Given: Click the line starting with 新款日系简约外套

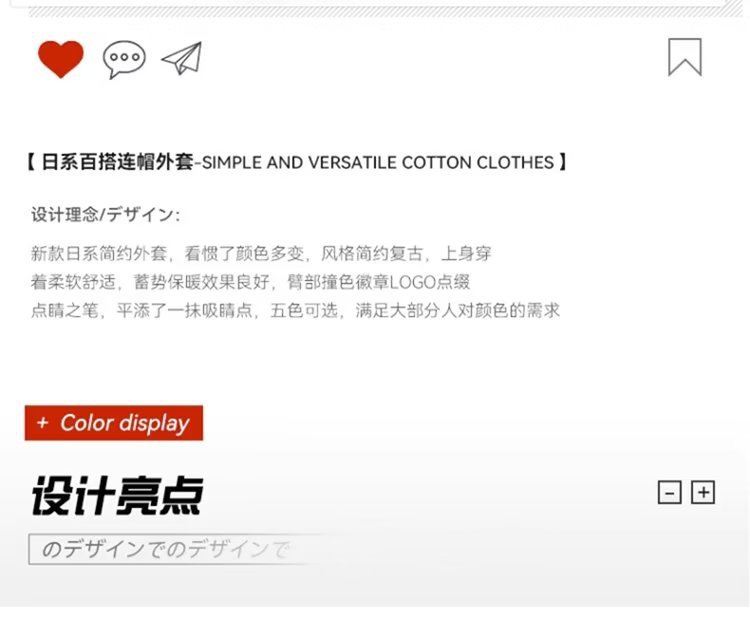Looking at the screenshot, I should pos(261,253).
